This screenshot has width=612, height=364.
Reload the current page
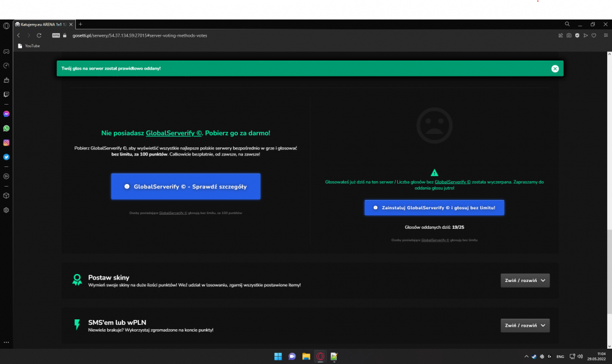point(39,35)
